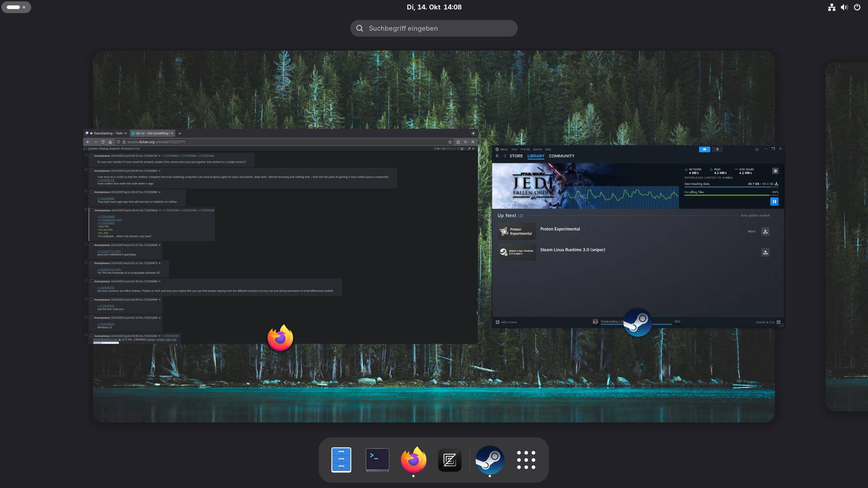
Task: Pause the Jedi Fallen Order download
Action: point(774,202)
